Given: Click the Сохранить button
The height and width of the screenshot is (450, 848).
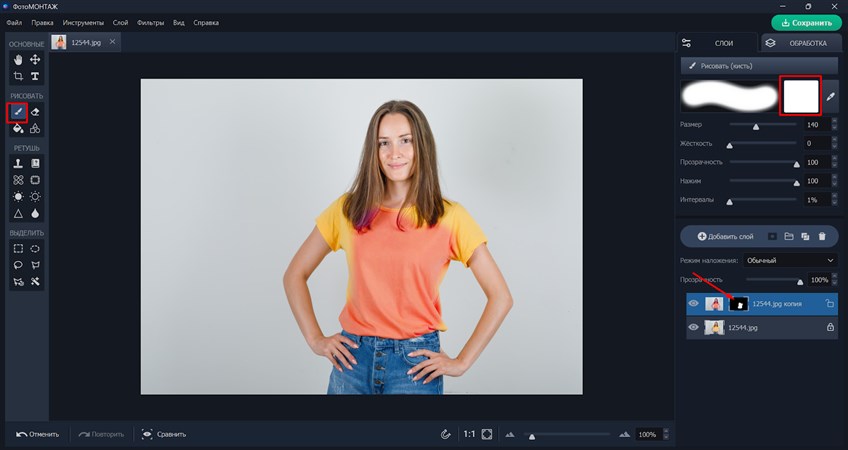Looking at the screenshot, I should 806,22.
